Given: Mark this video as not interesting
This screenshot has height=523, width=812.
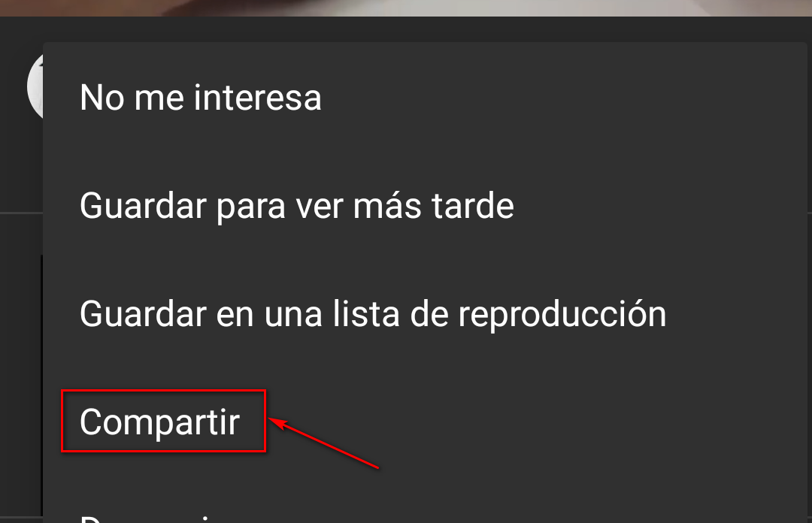Looking at the screenshot, I should point(425,98).
